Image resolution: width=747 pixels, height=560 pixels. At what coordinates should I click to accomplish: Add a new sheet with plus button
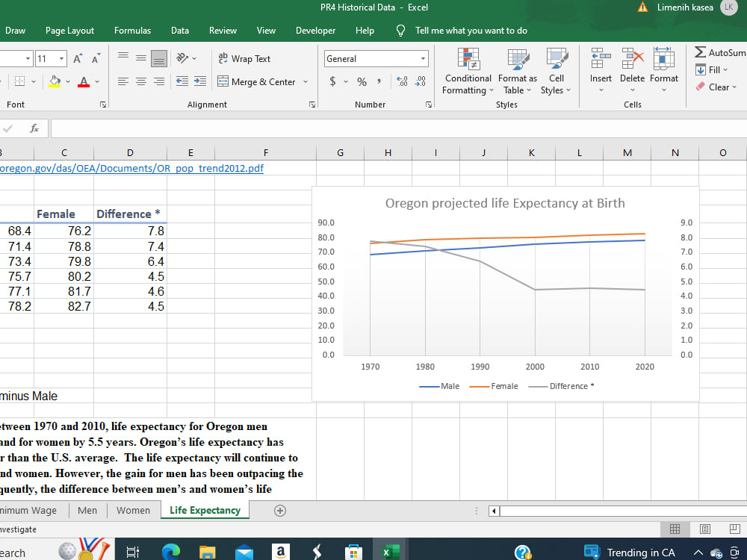tap(280, 511)
